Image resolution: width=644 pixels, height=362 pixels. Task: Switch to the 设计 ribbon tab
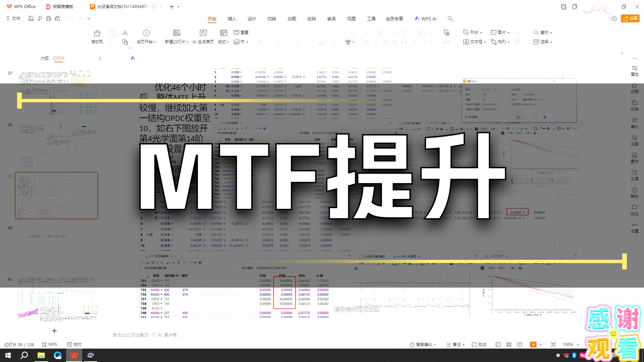tap(252, 19)
